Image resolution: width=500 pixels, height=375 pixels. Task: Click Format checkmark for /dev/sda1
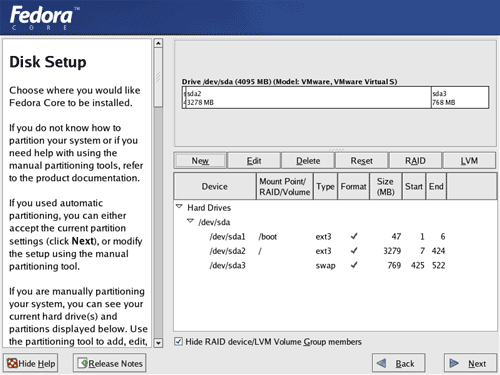[354, 236]
